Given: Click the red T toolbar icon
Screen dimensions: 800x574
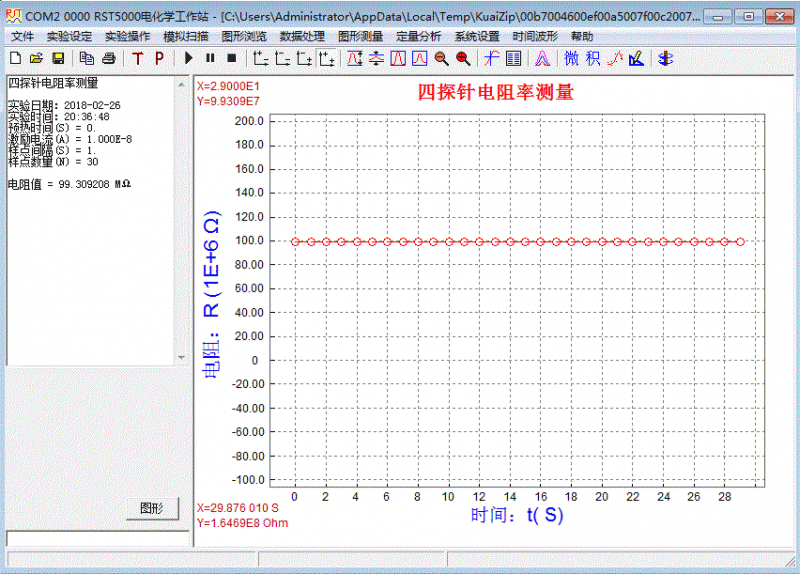Looking at the screenshot, I should point(137,58).
